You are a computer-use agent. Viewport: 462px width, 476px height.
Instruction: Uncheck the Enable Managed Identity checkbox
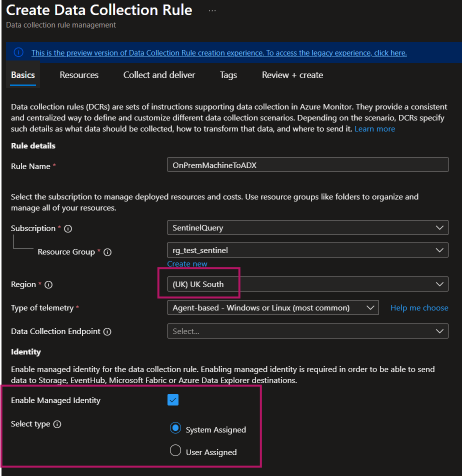coord(173,400)
